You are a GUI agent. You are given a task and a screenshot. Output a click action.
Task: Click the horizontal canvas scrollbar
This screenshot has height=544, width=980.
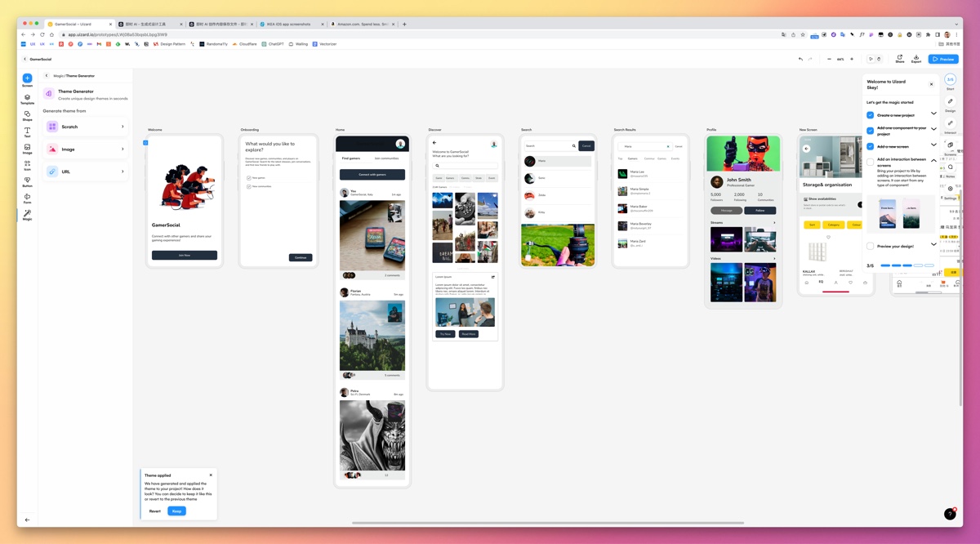point(547,523)
